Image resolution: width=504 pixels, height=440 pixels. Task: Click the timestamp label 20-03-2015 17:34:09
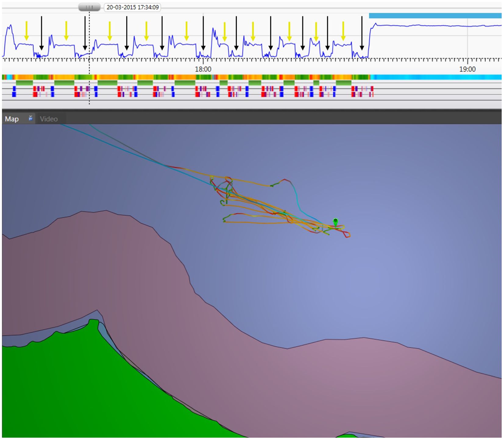[133, 8]
